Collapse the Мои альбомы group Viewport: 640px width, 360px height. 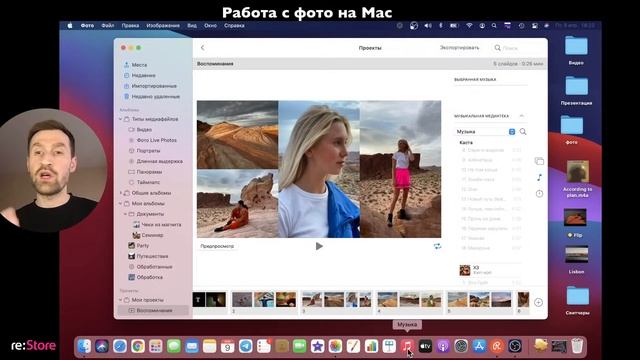[120, 204]
